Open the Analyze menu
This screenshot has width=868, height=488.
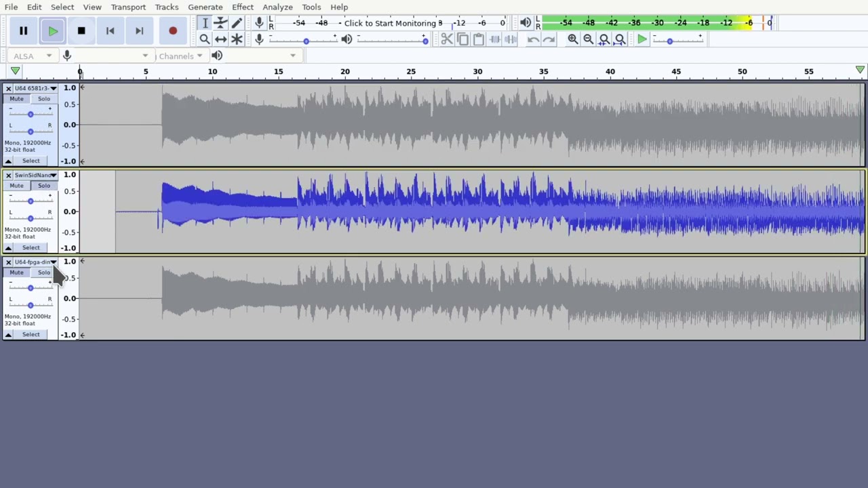tap(277, 7)
